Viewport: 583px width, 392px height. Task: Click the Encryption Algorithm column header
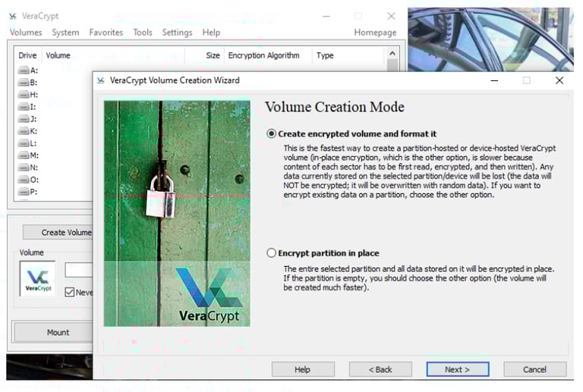tap(269, 55)
